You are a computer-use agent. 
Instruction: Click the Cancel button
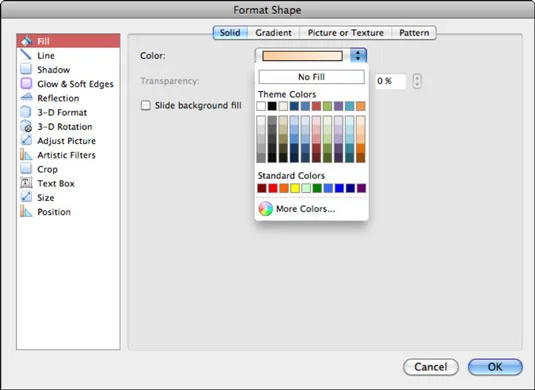[x=431, y=367]
